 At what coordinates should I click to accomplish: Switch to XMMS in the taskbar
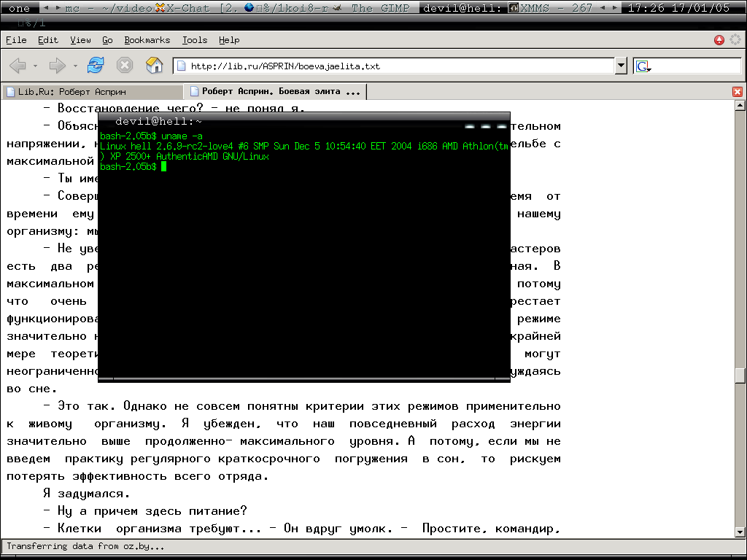[551, 8]
